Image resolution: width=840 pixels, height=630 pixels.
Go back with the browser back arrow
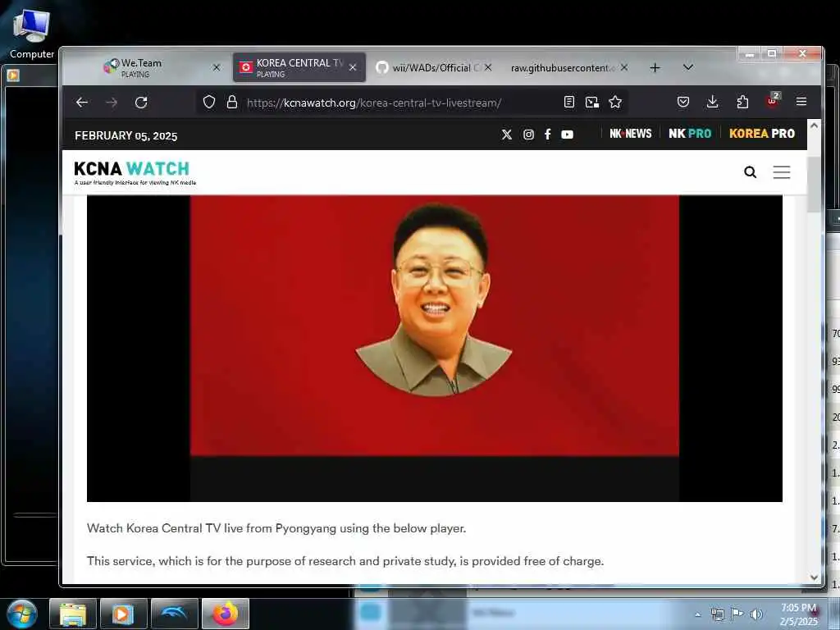[x=81, y=103]
